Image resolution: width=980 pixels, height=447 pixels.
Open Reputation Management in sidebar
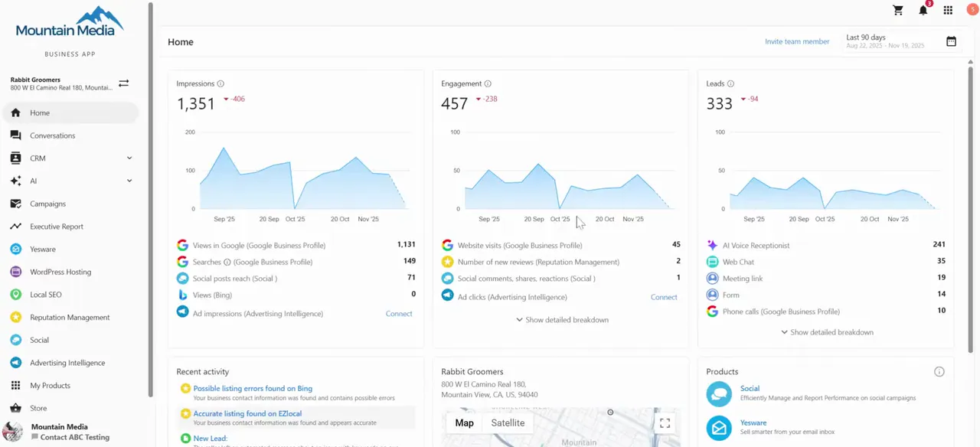tap(70, 318)
